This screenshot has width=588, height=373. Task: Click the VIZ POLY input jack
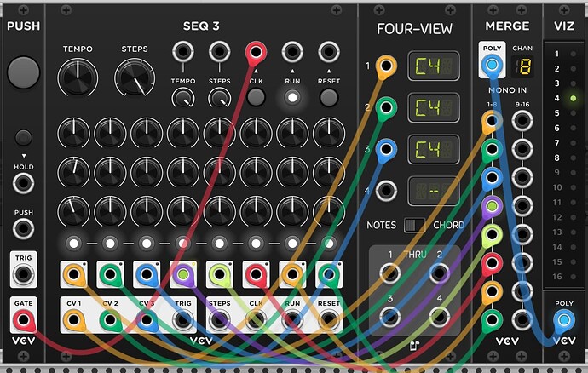pos(563,320)
